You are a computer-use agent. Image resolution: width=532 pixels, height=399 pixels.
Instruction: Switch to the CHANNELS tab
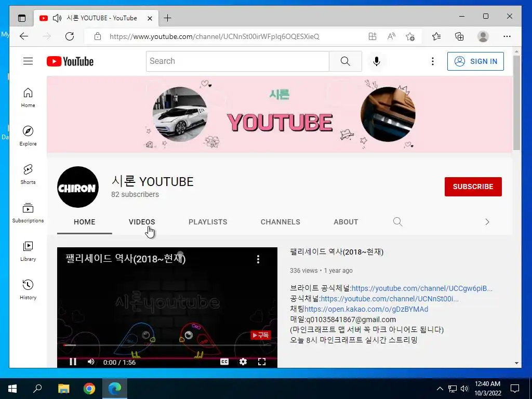(x=280, y=222)
